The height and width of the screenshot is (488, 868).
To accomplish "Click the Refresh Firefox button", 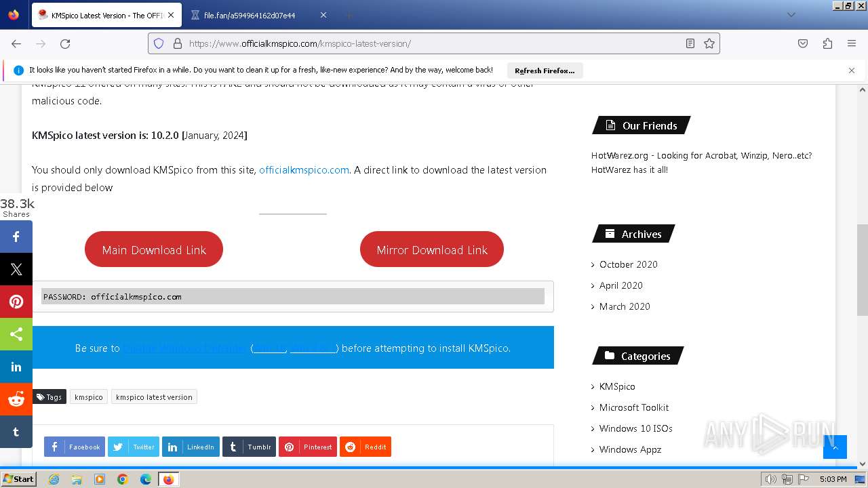I will pos(545,70).
